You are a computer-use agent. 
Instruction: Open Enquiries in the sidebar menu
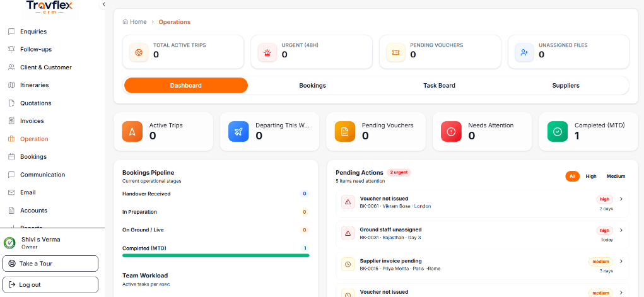coord(33,32)
